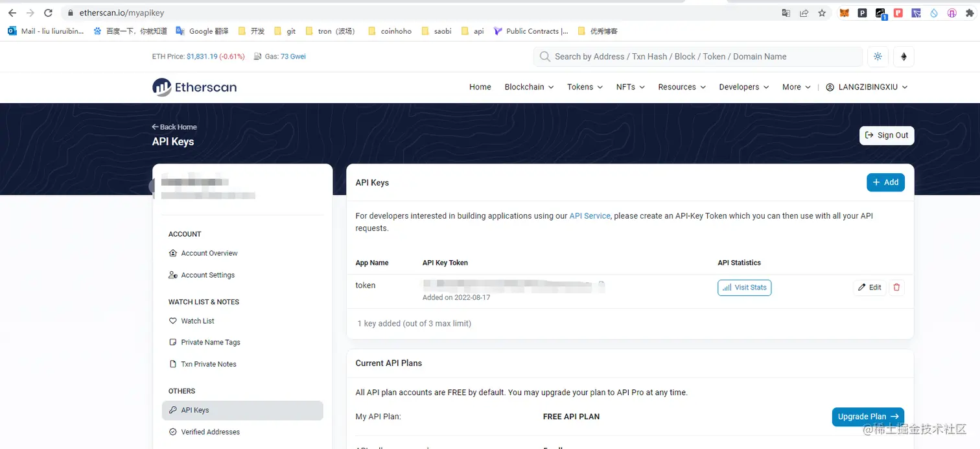Click the Etherscan logo
Screen dimensions: 980x449
[194, 87]
